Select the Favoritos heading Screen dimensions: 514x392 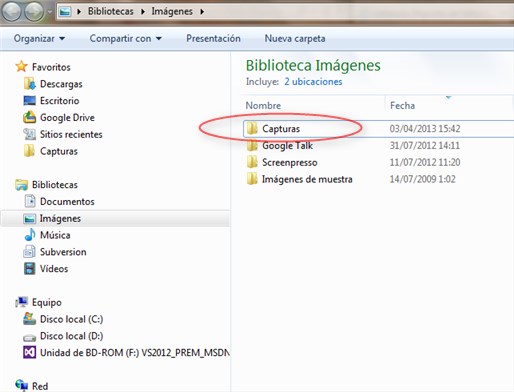[x=51, y=67]
